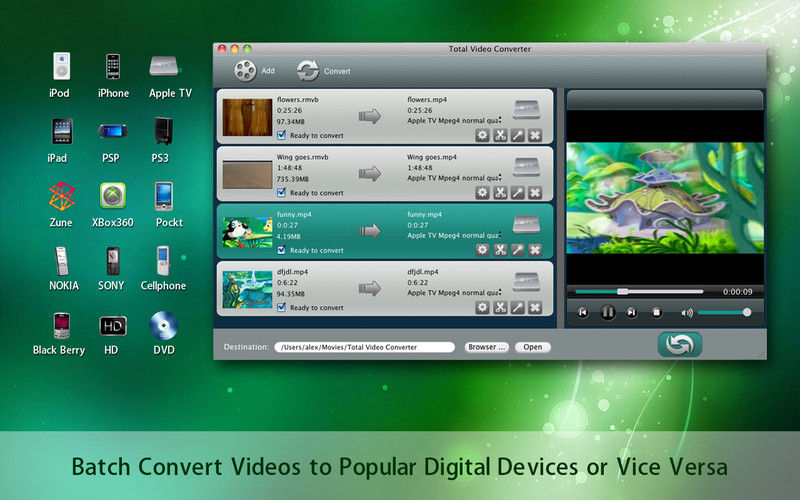Click the PS3 console icon
The width and height of the screenshot is (800, 500).
point(164,131)
